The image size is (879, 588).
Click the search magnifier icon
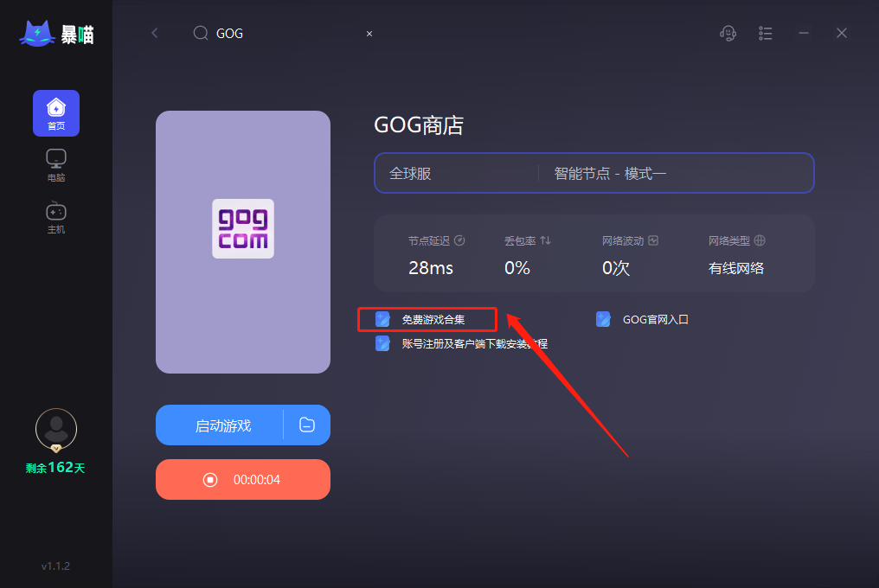tap(200, 33)
